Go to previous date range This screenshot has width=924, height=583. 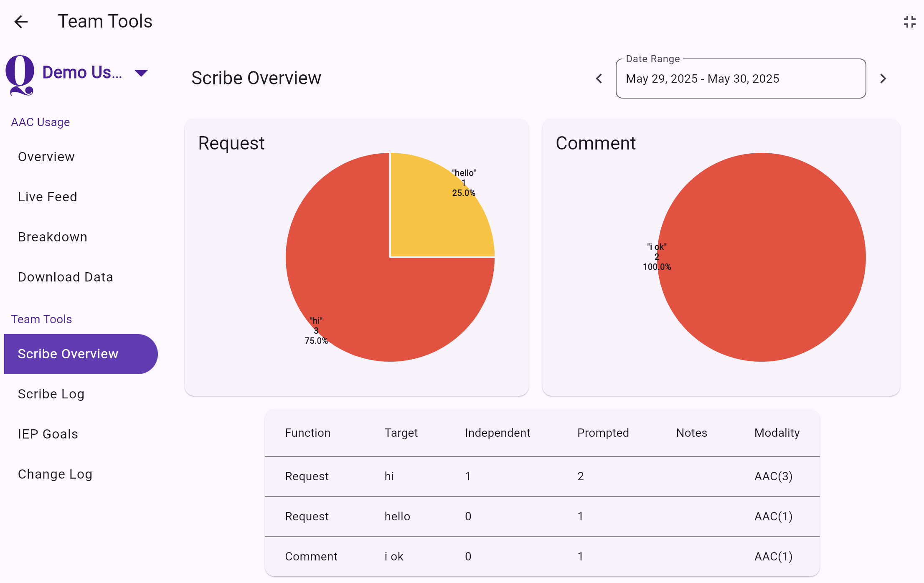599,79
